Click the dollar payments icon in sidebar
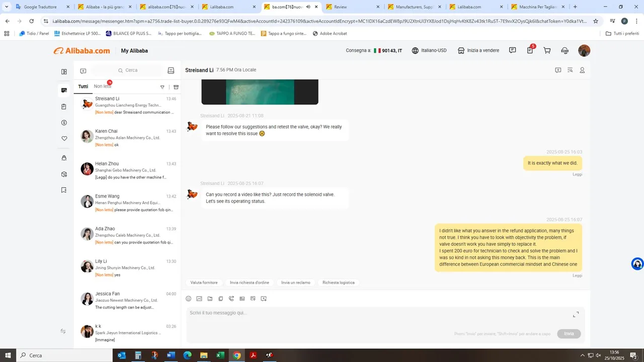 click(64, 123)
